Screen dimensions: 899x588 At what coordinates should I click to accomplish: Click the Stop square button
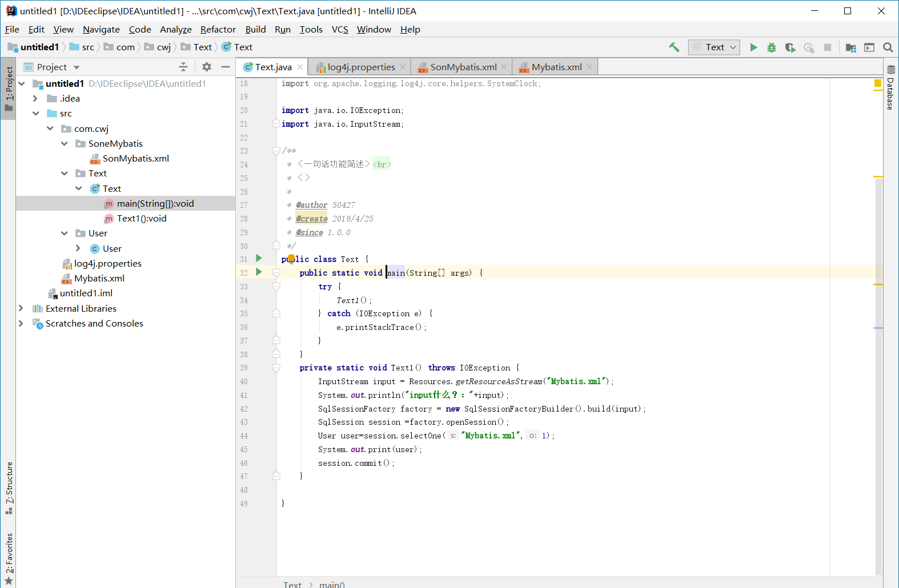coord(827,47)
